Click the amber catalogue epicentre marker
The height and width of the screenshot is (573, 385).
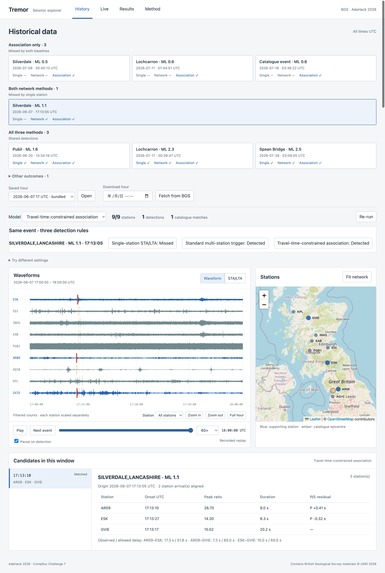[333, 391]
